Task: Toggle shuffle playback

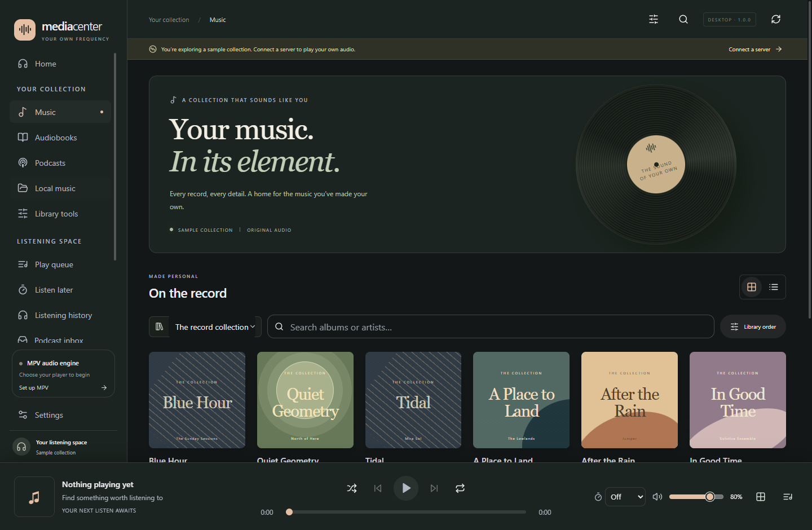Action: [x=352, y=488]
